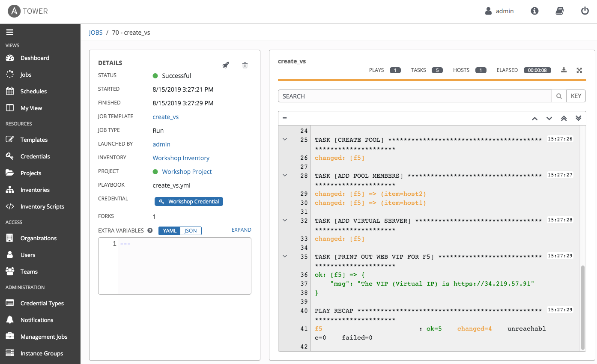Click the KEY button by search
The image size is (597, 364).
point(576,96)
